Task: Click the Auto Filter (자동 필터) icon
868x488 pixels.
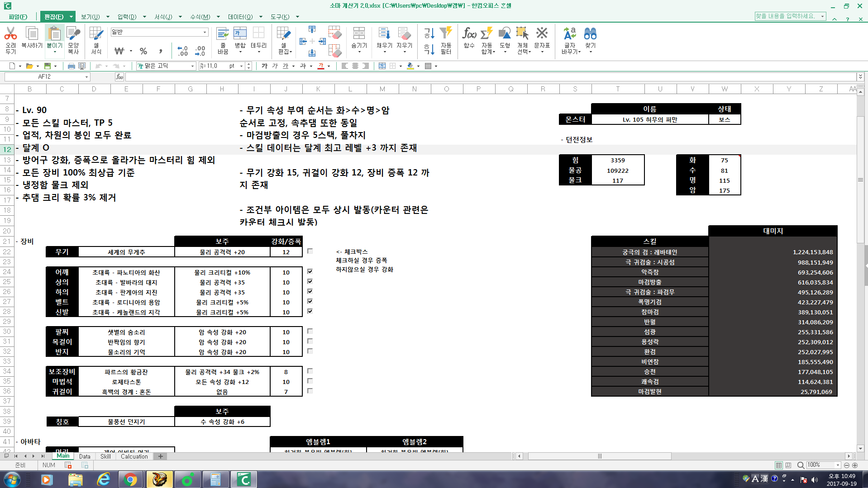Action: (x=446, y=34)
